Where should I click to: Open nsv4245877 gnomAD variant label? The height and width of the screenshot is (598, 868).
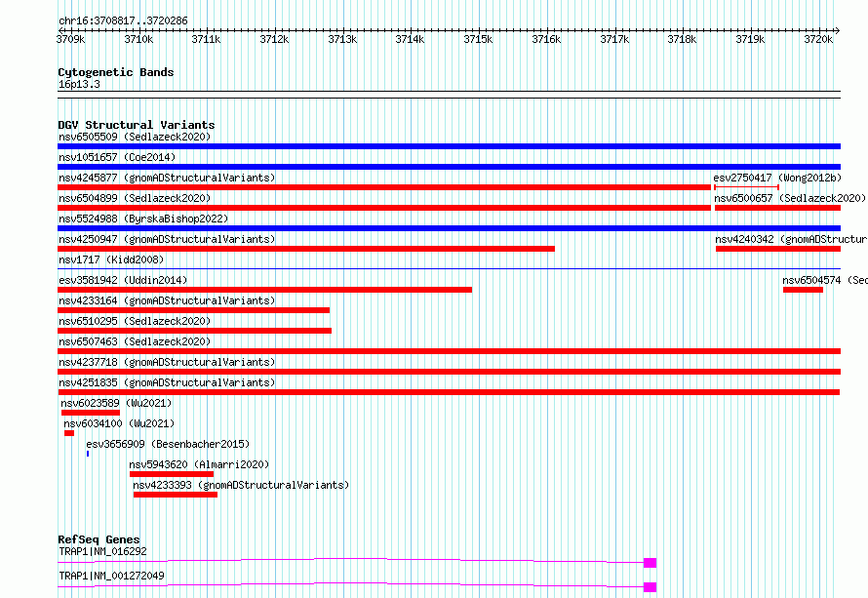(x=167, y=178)
